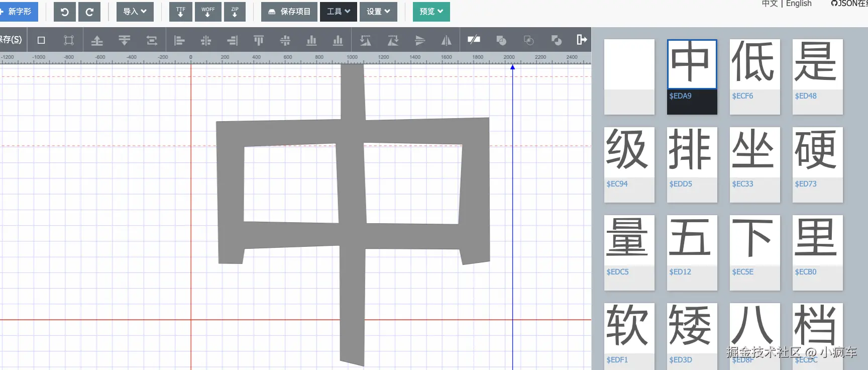This screenshot has height=370, width=868.
Task: Select the 档 glyph thumbnail
Action: (818, 336)
